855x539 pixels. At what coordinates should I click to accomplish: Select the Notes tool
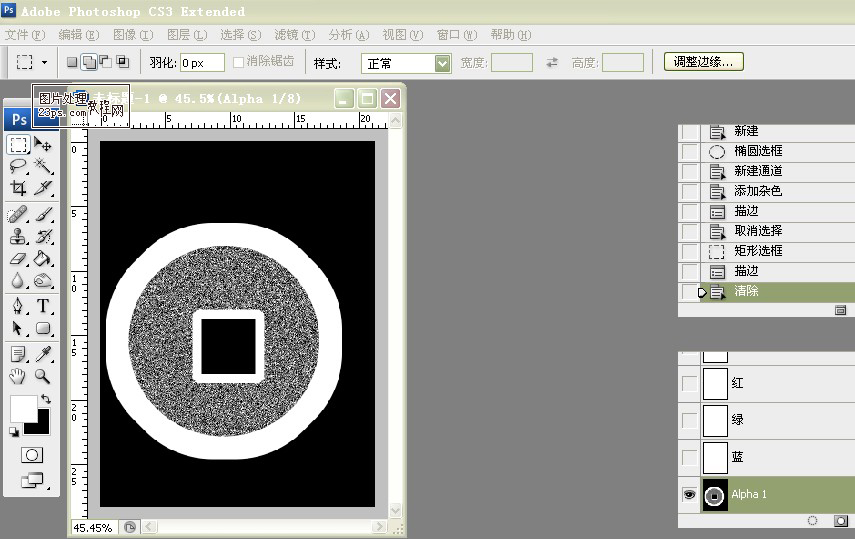click(18, 354)
